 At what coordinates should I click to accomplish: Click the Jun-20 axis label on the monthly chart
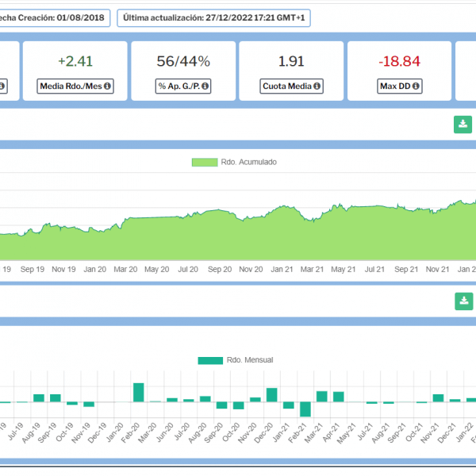tap(165, 432)
